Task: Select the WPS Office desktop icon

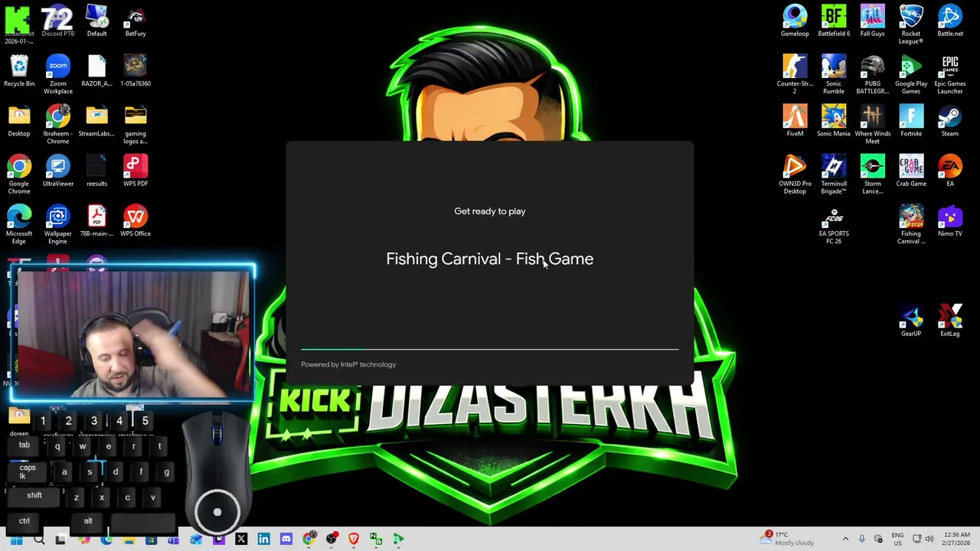Action: (x=136, y=221)
